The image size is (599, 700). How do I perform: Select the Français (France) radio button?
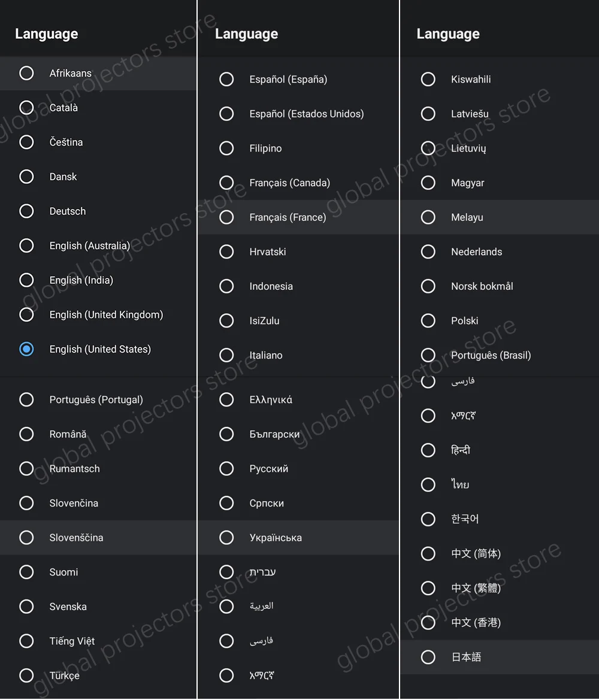coord(226,217)
